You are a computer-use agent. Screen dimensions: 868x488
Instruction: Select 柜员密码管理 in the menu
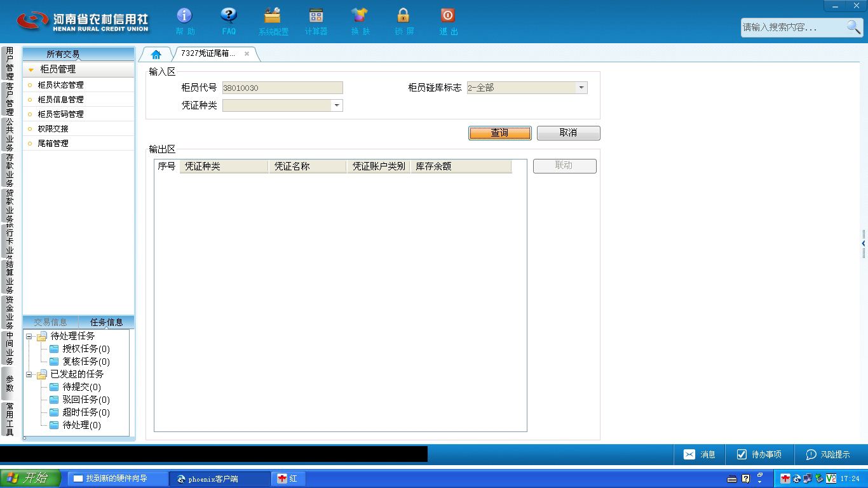click(x=60, y=114)
